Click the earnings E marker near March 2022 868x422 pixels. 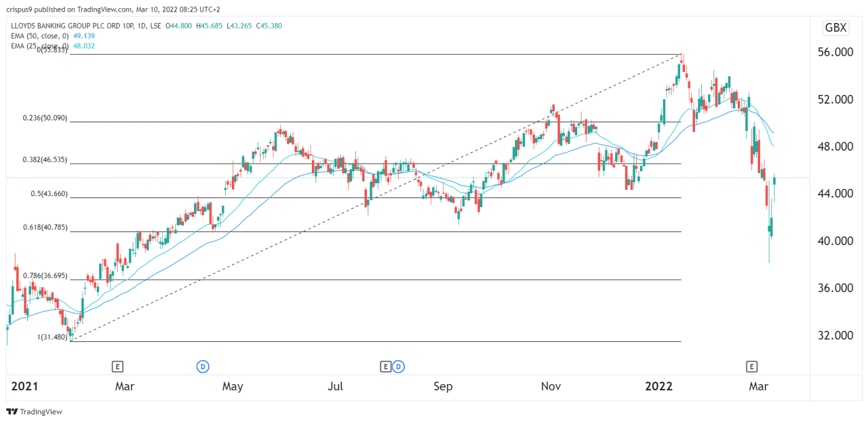tap(753, 366)
